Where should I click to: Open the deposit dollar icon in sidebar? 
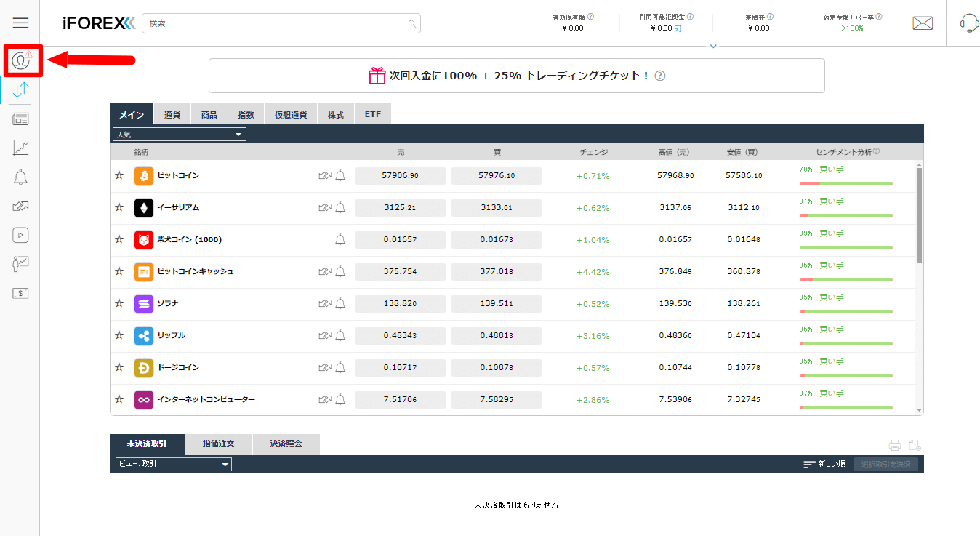(x=21, y=293)
